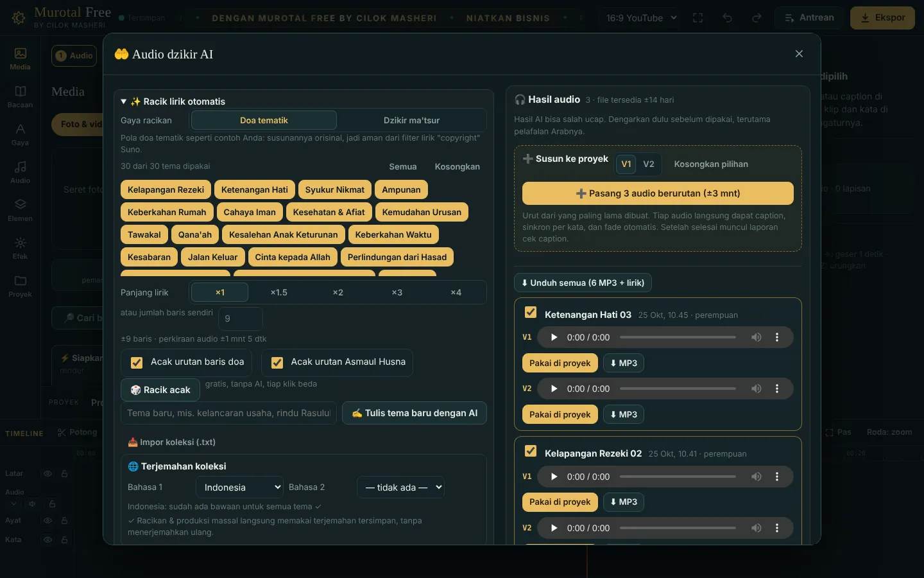Image resolution: width=924 pixels, height=578 pixels.
Task: Select the Dzikir ma'tsur style tab
Action: click(x=411, y=120)
